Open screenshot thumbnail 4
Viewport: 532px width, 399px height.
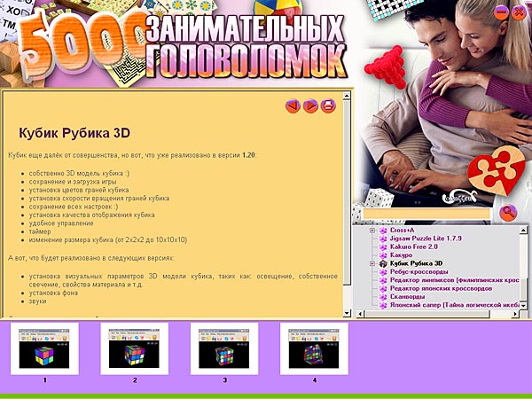(314, 348)
